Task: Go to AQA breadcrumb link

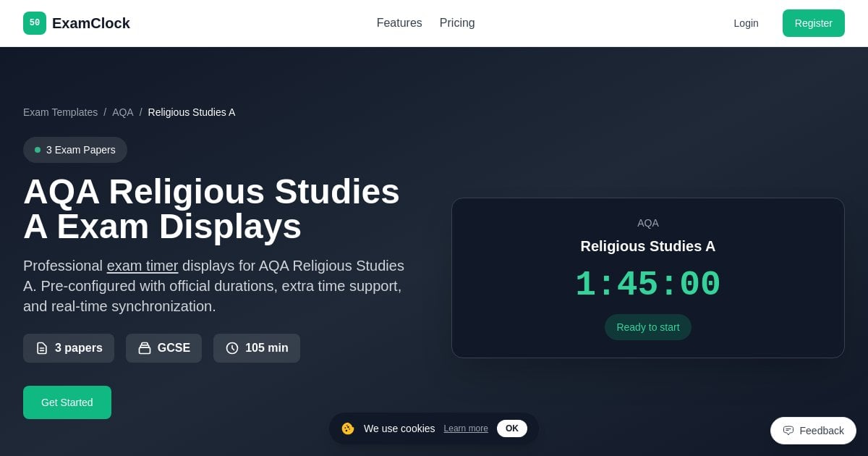Action: pos(123,112)
